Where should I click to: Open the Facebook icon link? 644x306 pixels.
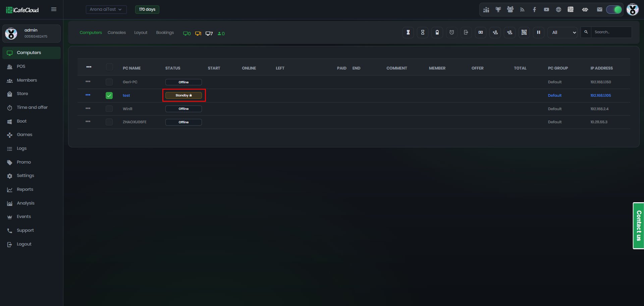534,10
